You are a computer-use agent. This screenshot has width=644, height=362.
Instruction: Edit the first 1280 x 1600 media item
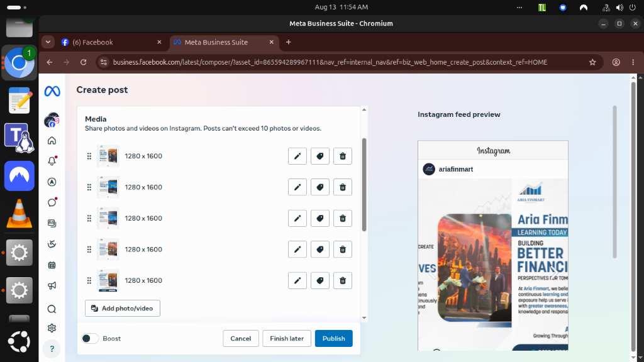click(x=297, y=156)
